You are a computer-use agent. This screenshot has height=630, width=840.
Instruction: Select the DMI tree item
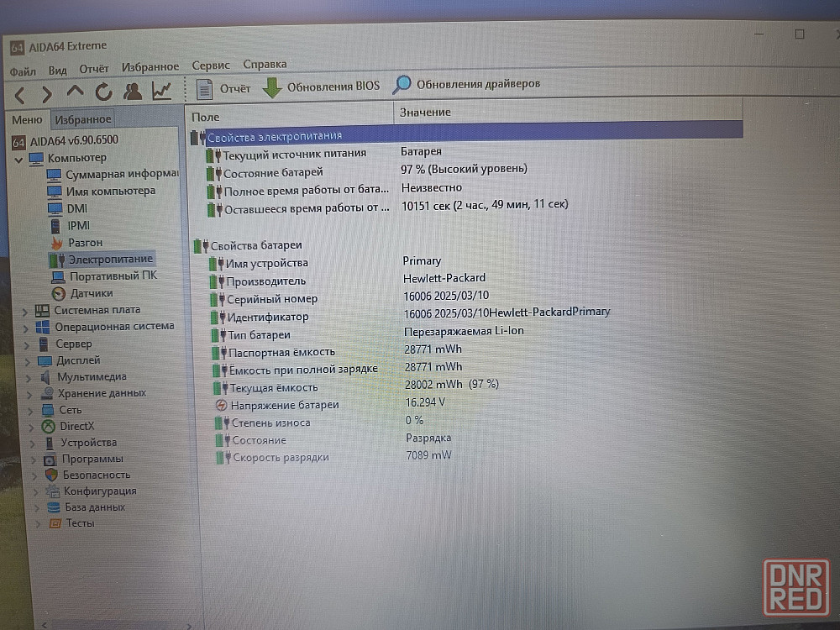pyautogui.click(x=67, y=208)
